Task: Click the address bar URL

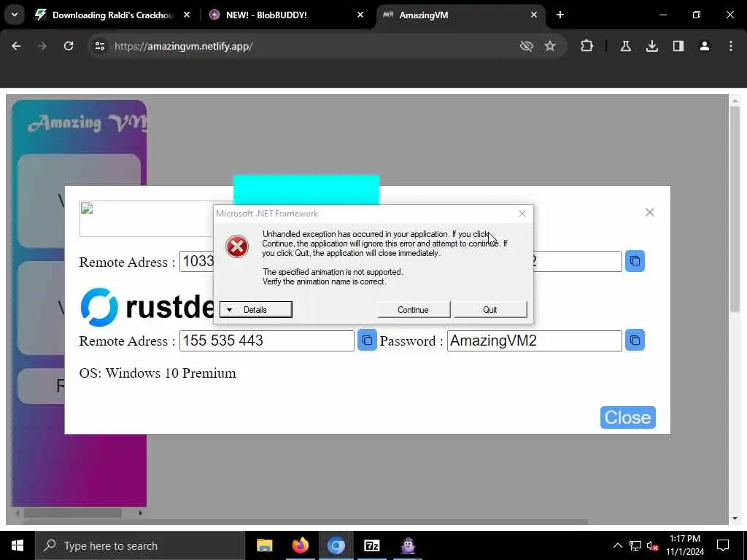Action: pos(183,46)
